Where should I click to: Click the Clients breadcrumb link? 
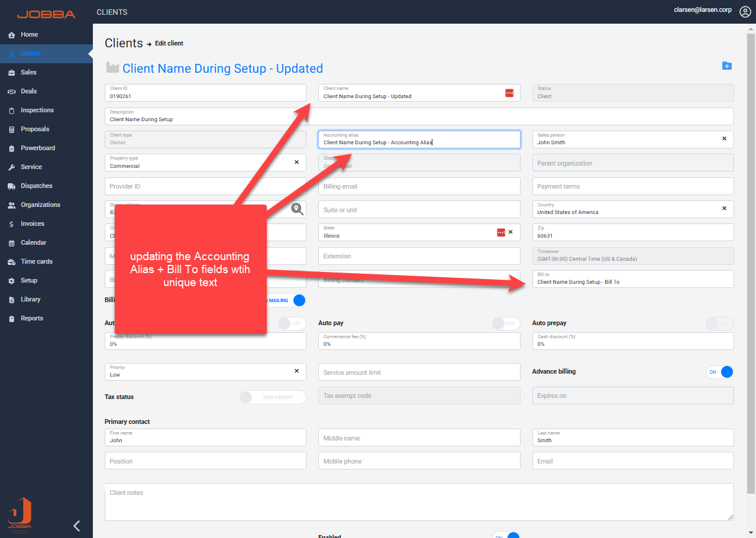coord(124,43)
